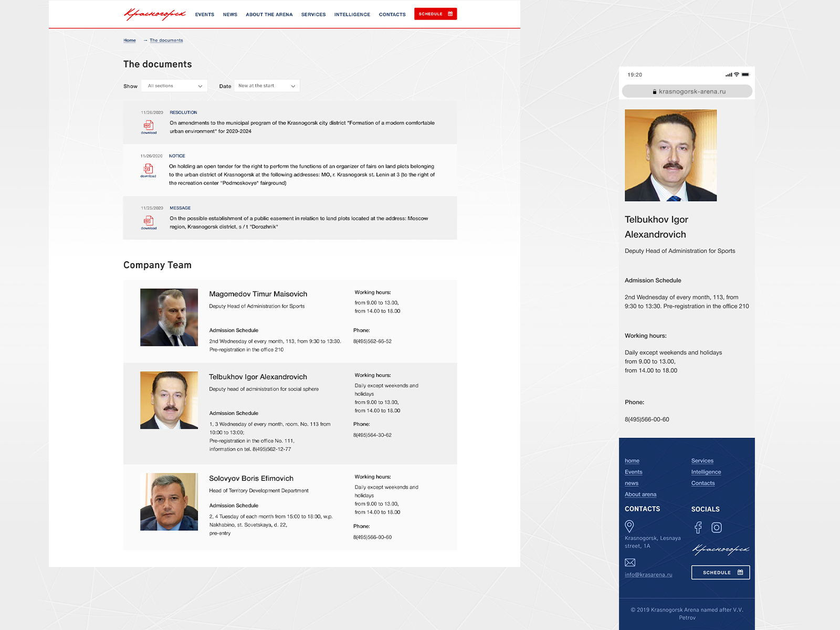This screenshot has width=840, height=630.
Task: Download the Message PDF document
Action: click(149, 223)
